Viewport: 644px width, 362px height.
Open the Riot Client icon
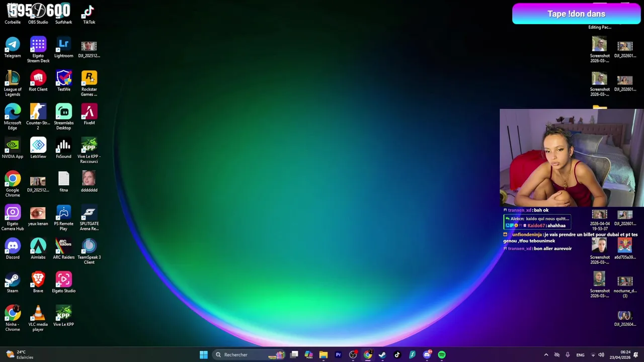click(x=38, y=81)
